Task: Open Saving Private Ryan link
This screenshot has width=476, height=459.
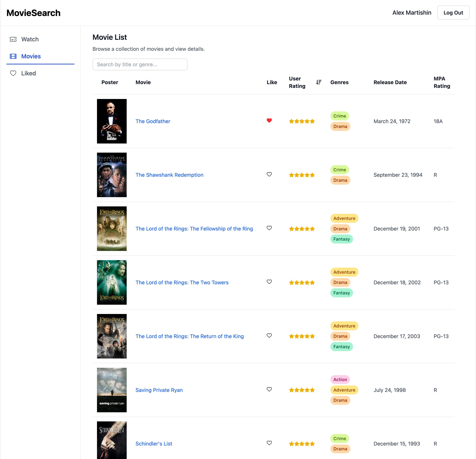Action: (x=159, y=390)
